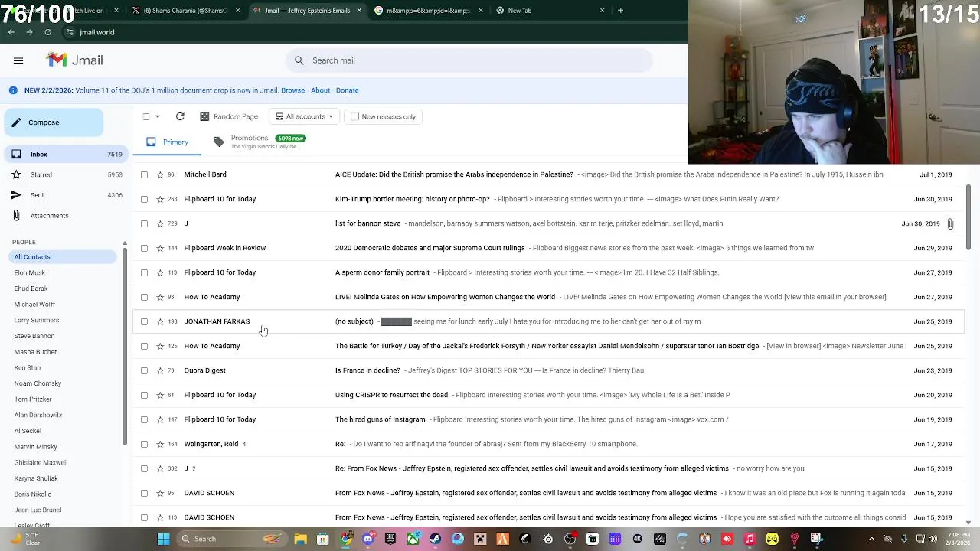980x551 pixels.
Task: Open the Starred folder
Action: pyautogui.click(x=66, y=174)
